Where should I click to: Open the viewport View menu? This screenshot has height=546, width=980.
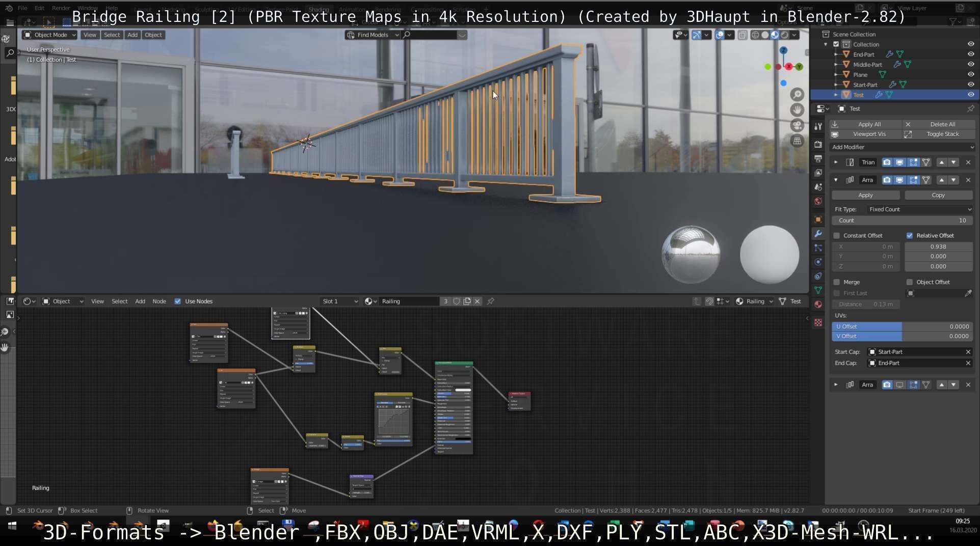click(x=90, y=35)
